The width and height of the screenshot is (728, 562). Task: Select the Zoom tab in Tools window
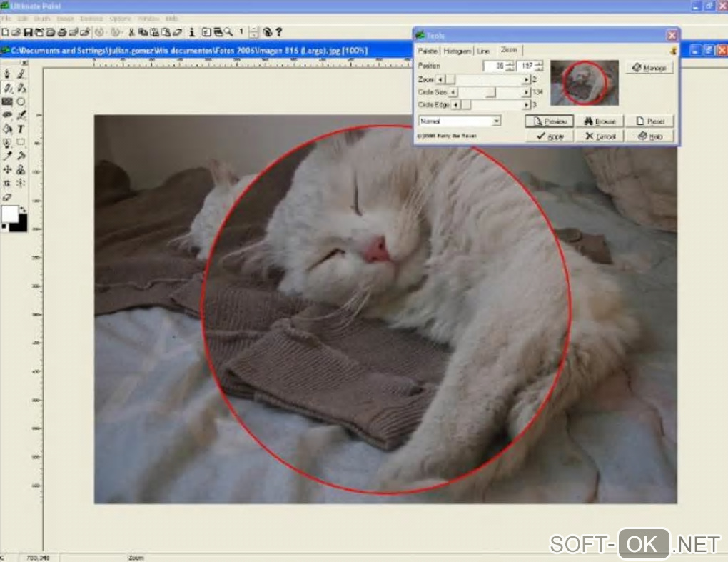(x=509, y=49)
